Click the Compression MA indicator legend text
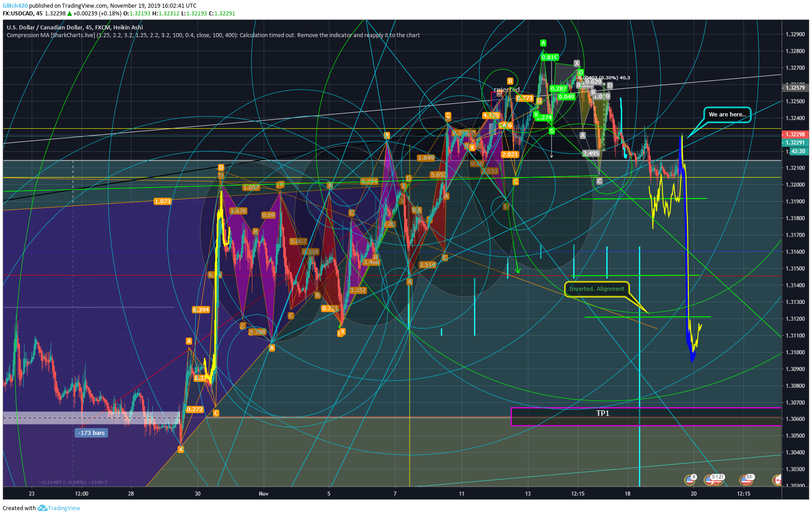Image resolution: width=812 pixels, height=516 pixels. pos(213,35)
